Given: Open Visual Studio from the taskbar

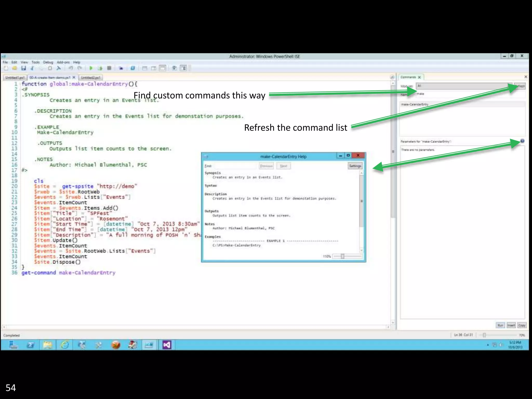Looking at the screenshot, I should pos(167,345).
